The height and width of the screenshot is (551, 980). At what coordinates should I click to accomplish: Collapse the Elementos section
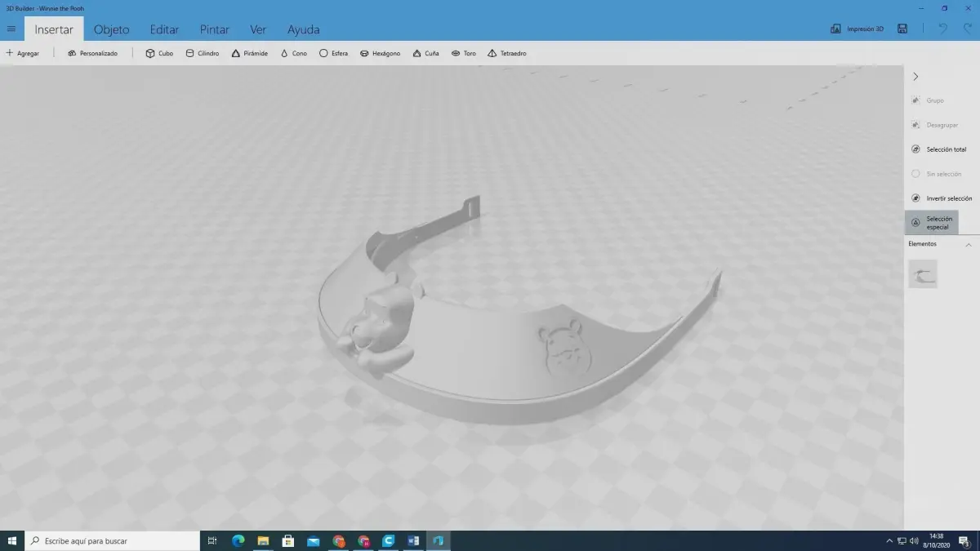click(969, 244)
